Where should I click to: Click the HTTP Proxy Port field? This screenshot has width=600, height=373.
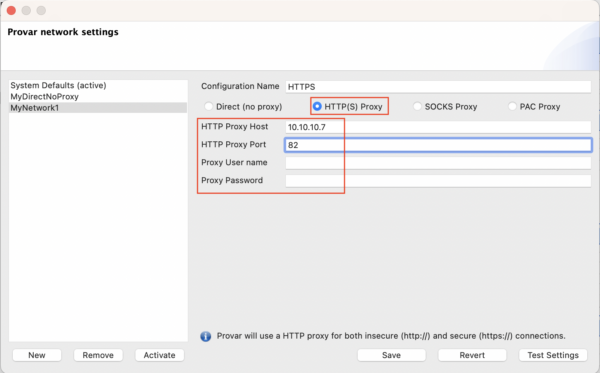pyautogui.click(x=438, y=145)
